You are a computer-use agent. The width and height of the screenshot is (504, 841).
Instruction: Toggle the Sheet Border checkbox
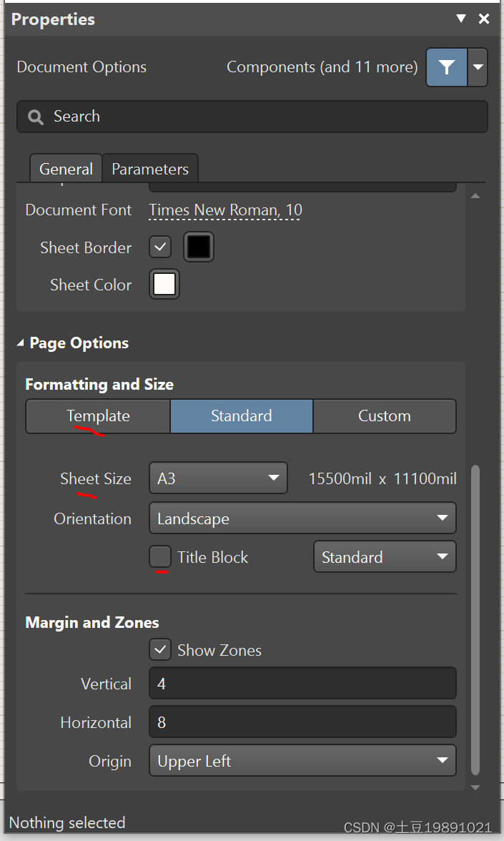(160, 247)
